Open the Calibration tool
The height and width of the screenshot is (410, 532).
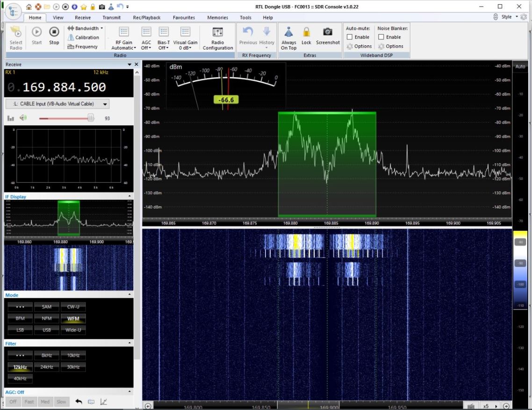click(84, 37)
